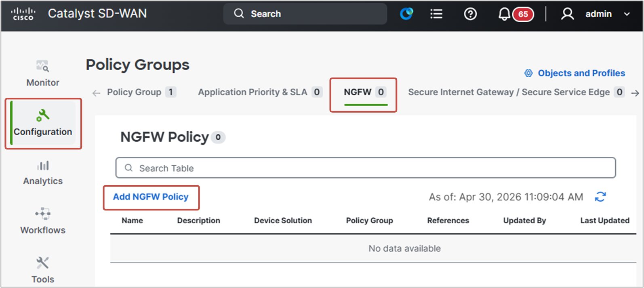Expand the admin account dropdown arrow

[x=627, y=14]
